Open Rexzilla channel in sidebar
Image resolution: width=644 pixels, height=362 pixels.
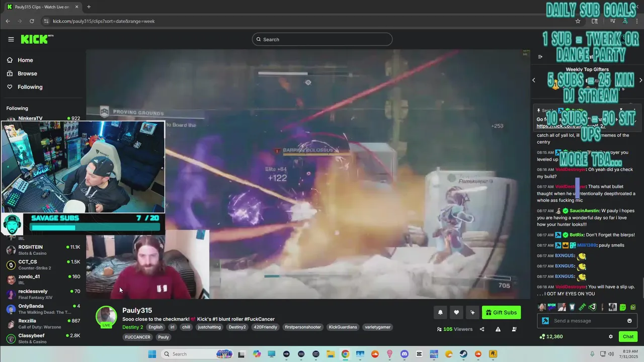click(43, 323)
